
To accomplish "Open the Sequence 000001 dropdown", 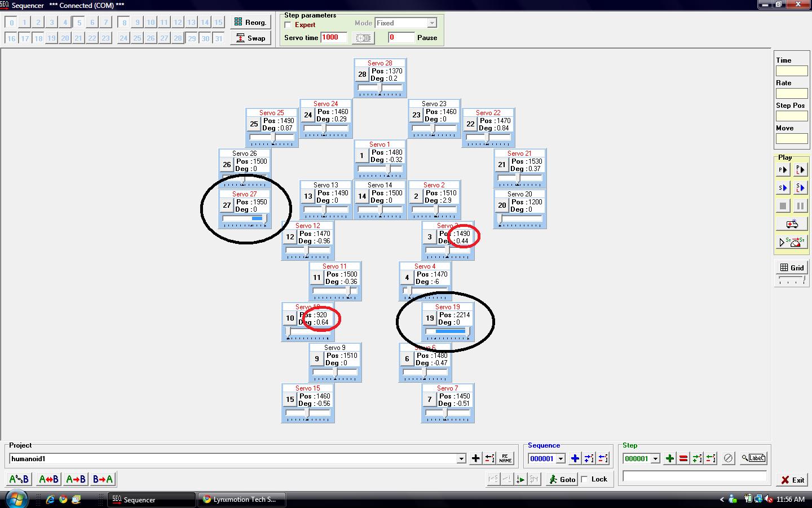I will coord(561,459).
